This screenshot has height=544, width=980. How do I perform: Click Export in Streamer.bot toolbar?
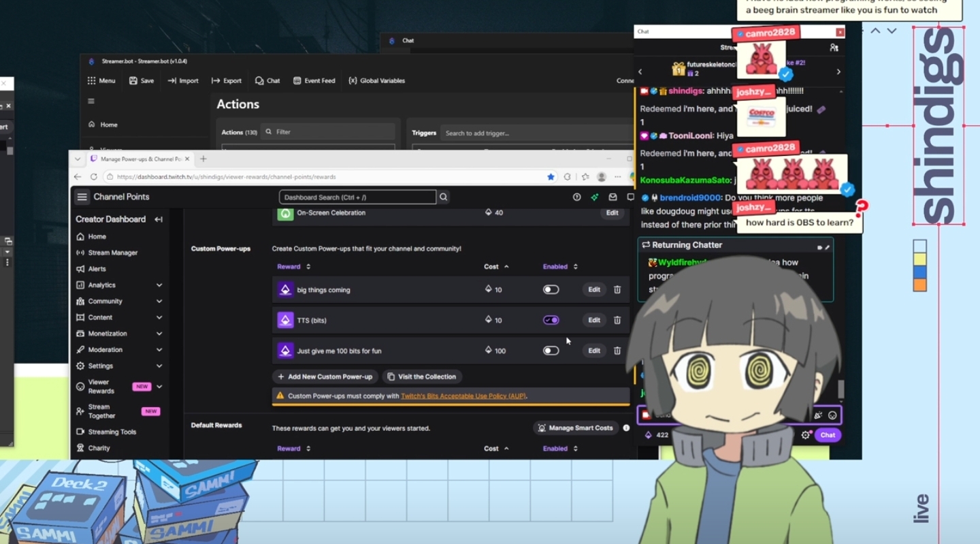(227, 80)
